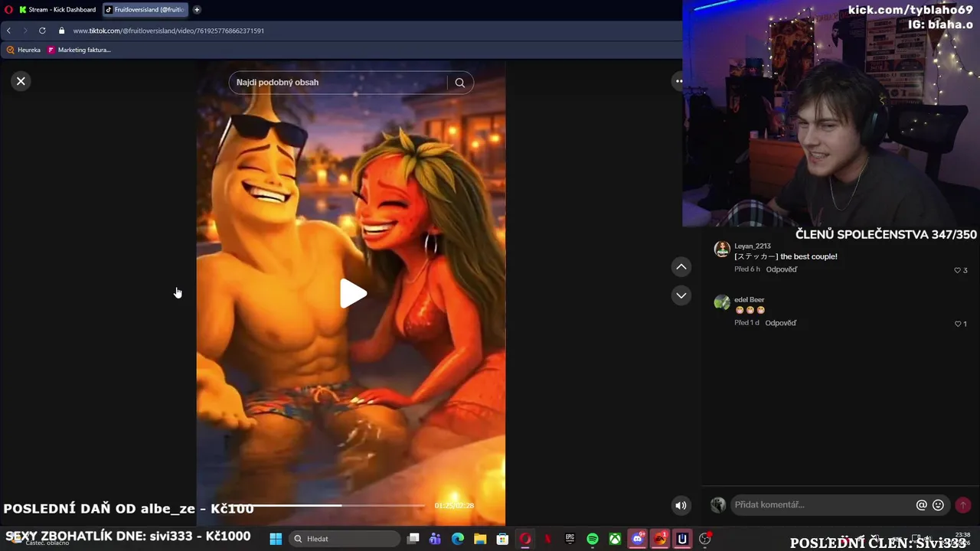Go back with the browser back arrow
The height and width of the screenshot is (551, 980).
coord(8,31)
